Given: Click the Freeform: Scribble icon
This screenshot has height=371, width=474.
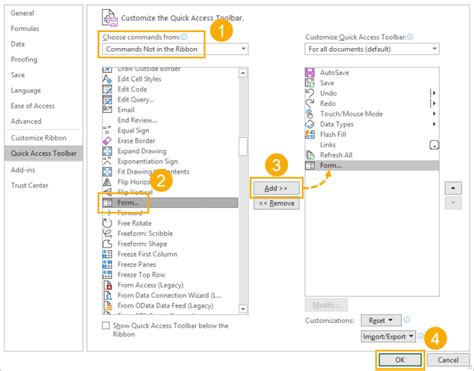Looking at the screenshot, I should click(107, 233).
